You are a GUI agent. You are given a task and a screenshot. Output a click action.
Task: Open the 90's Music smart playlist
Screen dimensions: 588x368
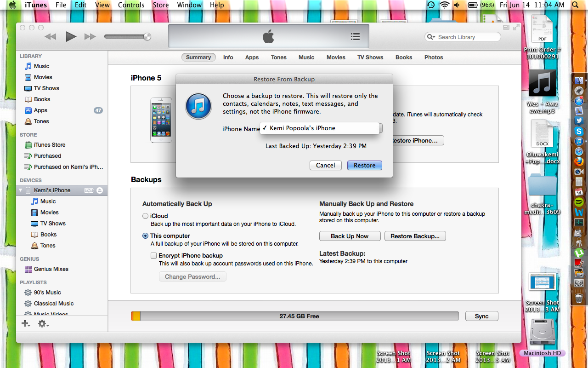(x=47, y=293)
